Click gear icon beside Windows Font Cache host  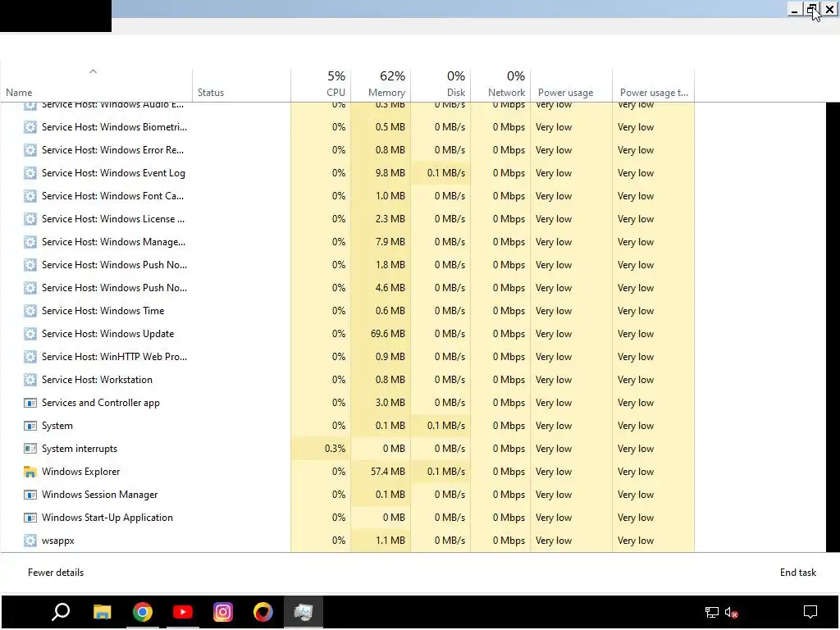(x=30, y=196)
